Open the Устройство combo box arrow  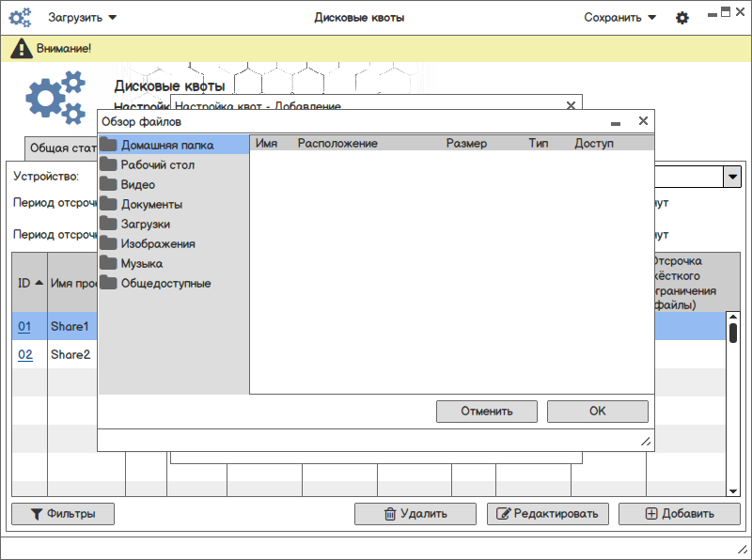[x=732, y=177]
